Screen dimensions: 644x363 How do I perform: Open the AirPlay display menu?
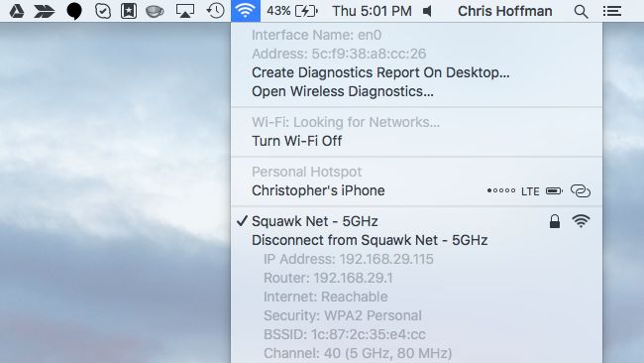click(185, 11)
